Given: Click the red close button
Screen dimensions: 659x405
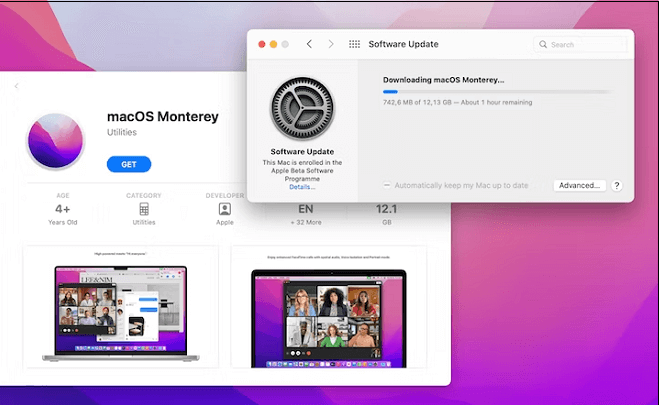Looking at the screenshot, I should (261, 44).
